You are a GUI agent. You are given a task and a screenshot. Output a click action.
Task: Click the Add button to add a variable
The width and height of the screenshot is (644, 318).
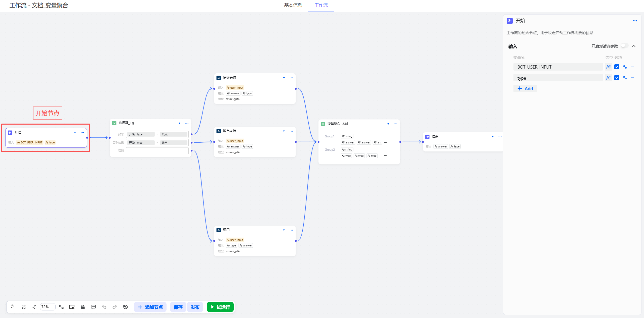pos(525,88)
